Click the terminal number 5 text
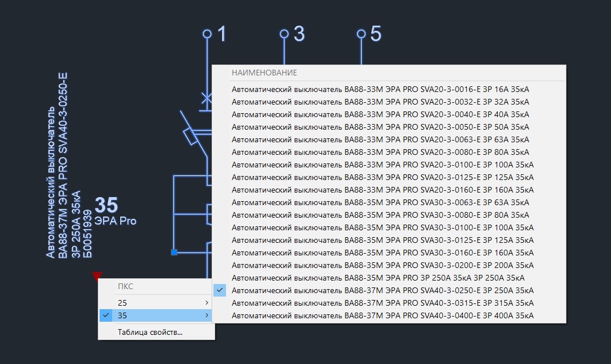This screenshot has height=364, width=611. 376,34
